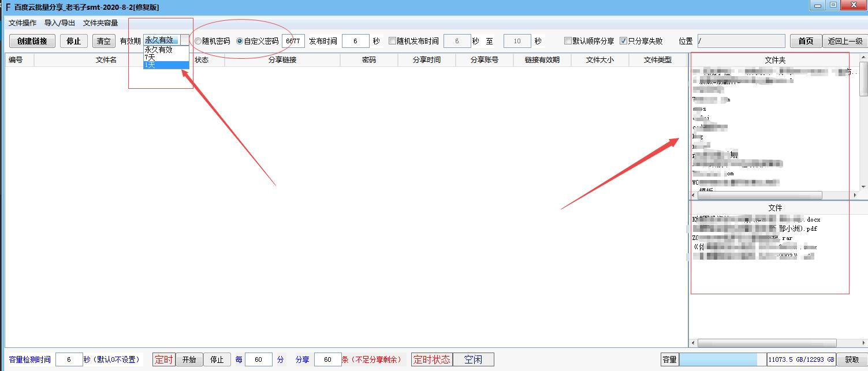Click the 文件 panel header
The height and width of the screenshot is (371, 868).
[x=775, y=208]
